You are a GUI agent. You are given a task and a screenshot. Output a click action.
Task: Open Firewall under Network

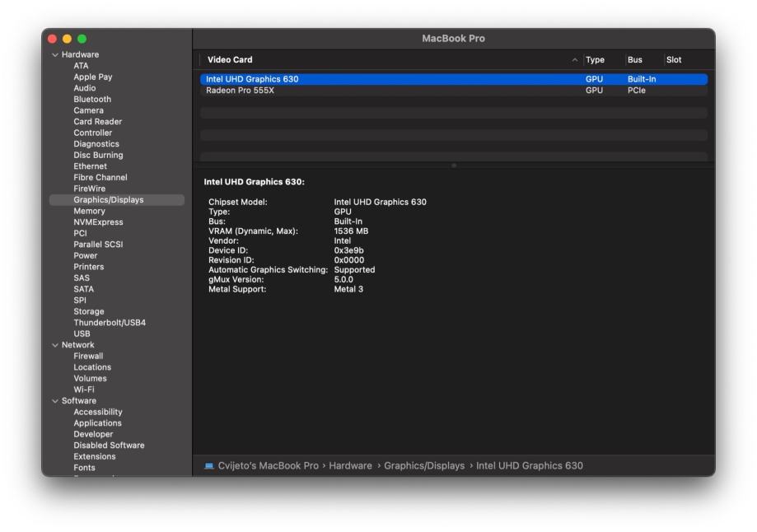(88, 357)
